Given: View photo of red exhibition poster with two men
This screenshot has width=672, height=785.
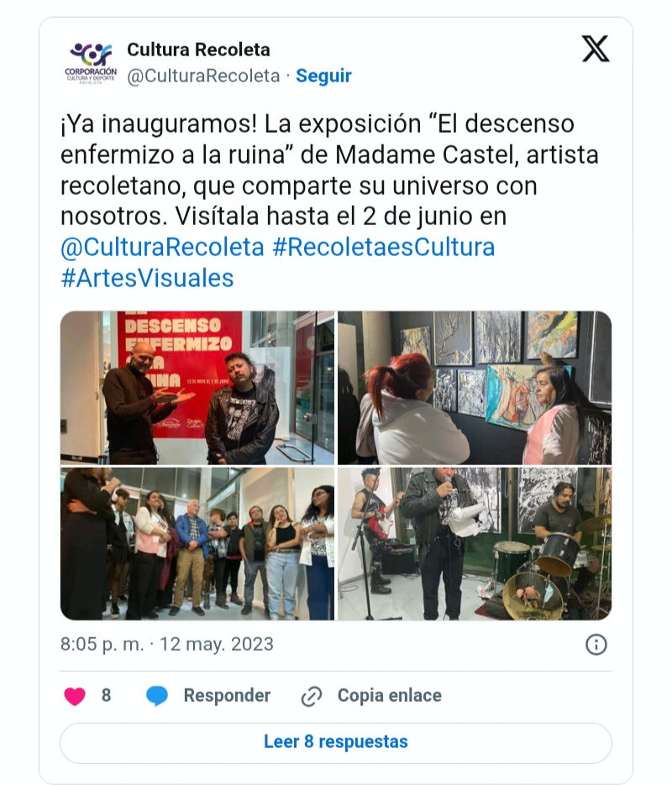Looking at the screenshot, I should 197,388.
